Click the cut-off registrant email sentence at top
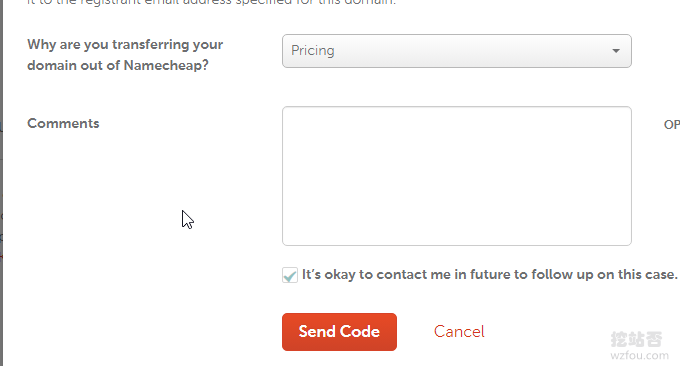This screenshot has height=366, width=680. [x=212, y=2]
